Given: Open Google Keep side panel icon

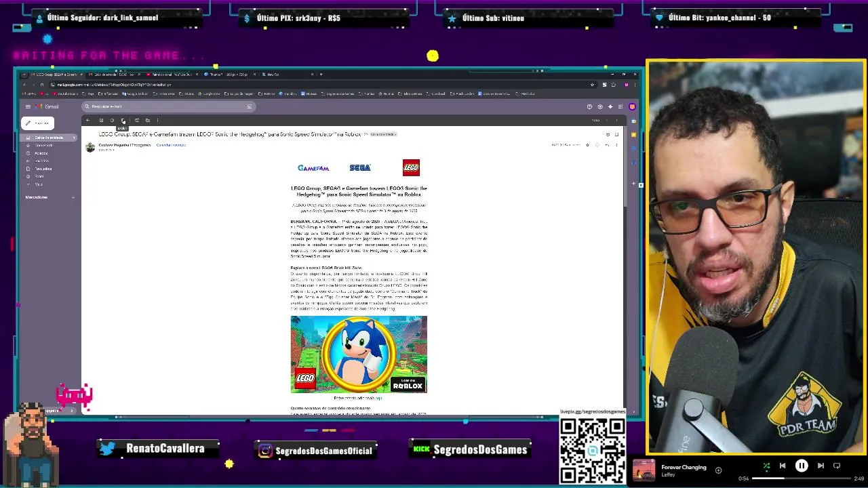Looking at the screenshot, I should pos(633,135).
